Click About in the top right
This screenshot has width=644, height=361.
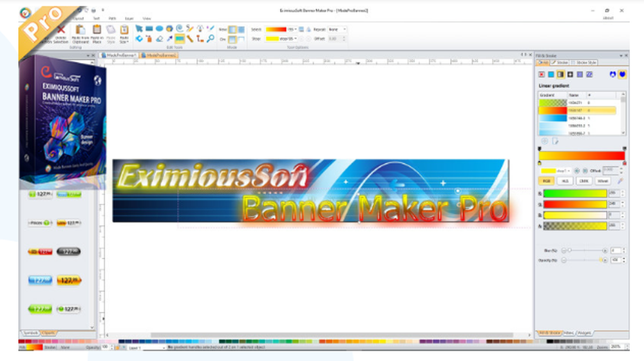608,18
